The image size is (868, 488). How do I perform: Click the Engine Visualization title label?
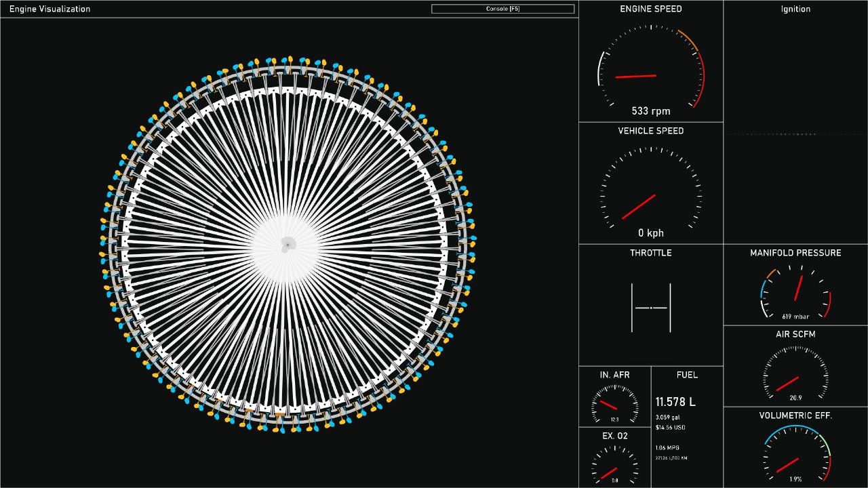50,9
